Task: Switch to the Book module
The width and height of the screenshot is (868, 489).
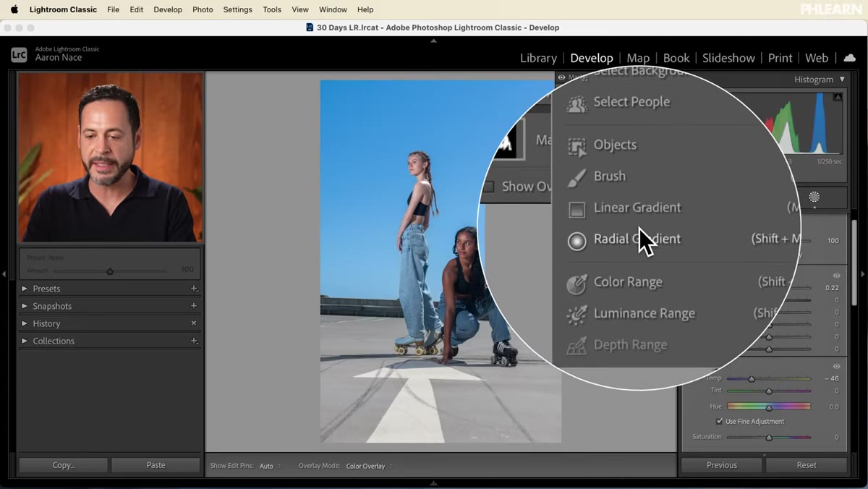Action: tap(676, 58)
